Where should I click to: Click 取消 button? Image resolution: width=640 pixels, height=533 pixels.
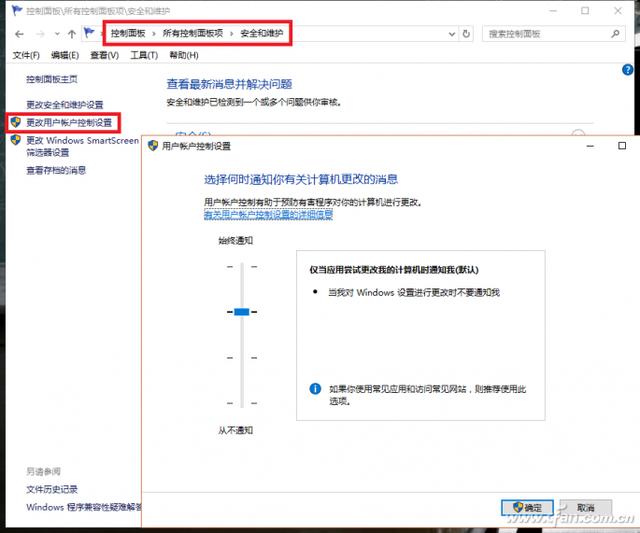click(585, 508)
